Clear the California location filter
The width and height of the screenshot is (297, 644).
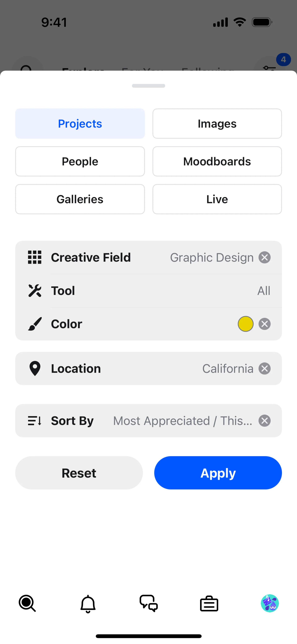point(265,369)
